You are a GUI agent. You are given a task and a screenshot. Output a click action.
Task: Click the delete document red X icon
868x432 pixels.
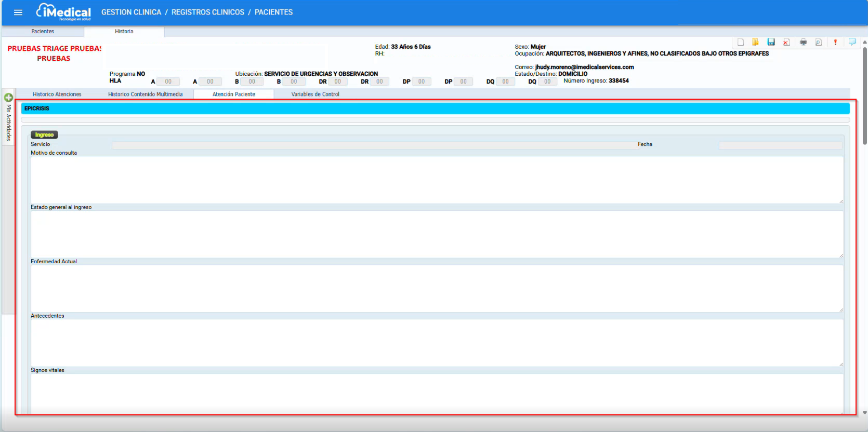[786, 42]
